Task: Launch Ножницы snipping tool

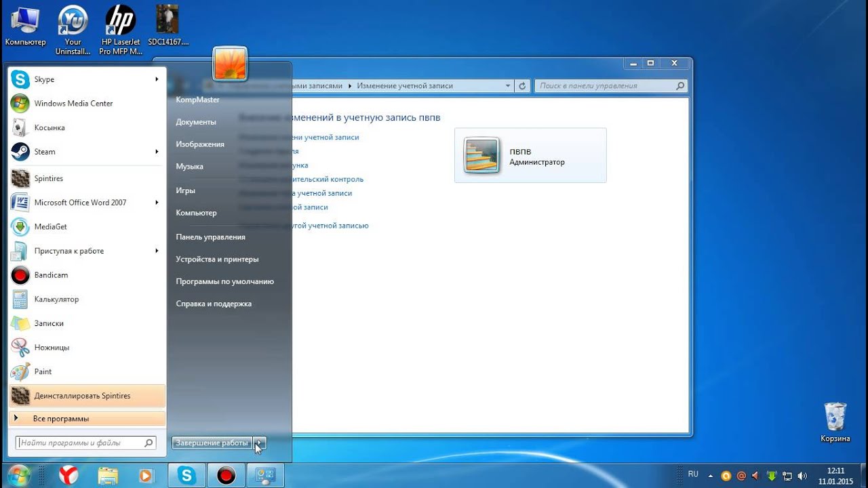Action: (x=87, y=347)
